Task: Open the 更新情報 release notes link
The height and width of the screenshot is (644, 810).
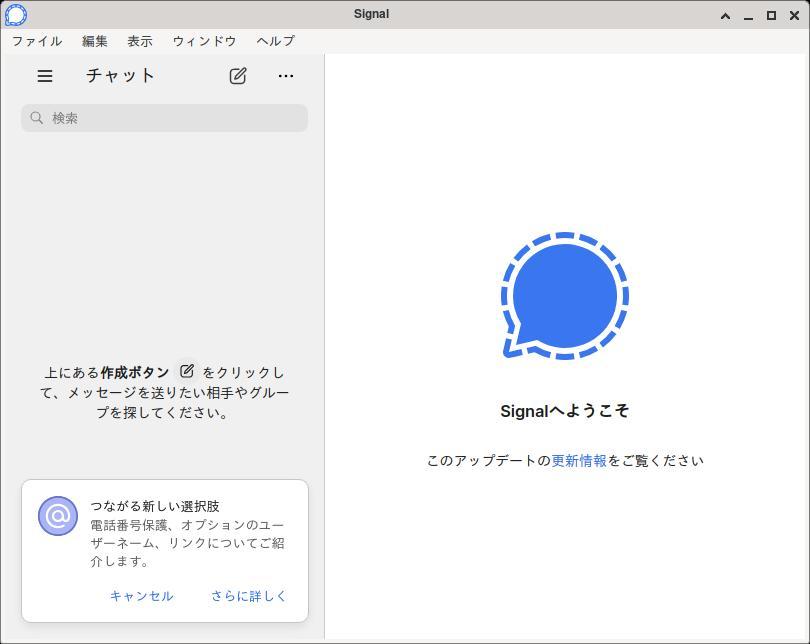Action: click(579, 461)
